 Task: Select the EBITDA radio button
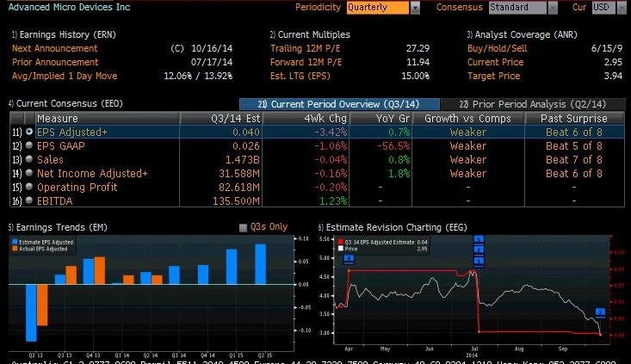[x=29, y=200]
